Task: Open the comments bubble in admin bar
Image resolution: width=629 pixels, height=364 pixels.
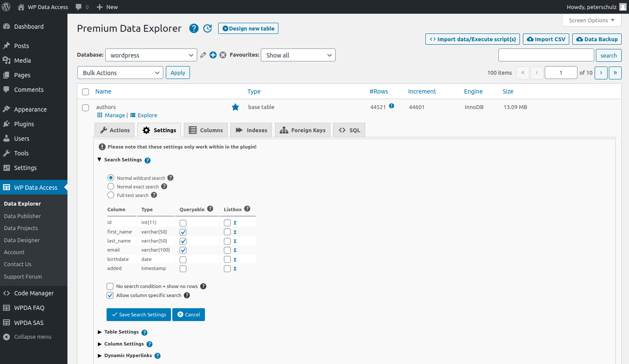Action: point(82,7)
